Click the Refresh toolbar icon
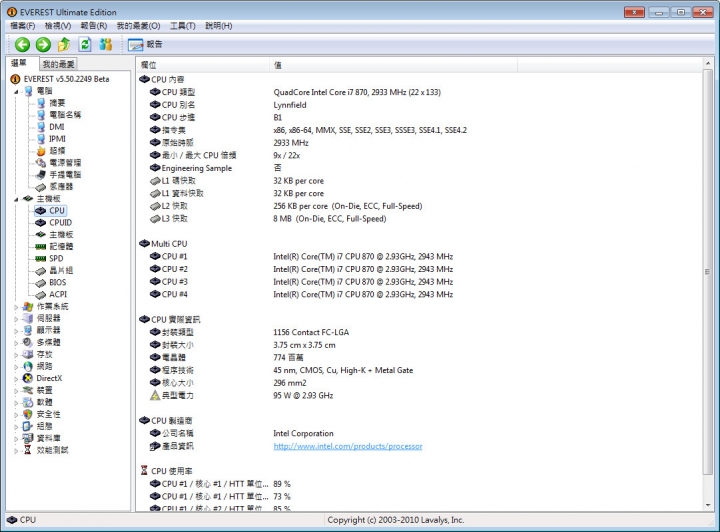720x532 pixels. click(85, 45)
